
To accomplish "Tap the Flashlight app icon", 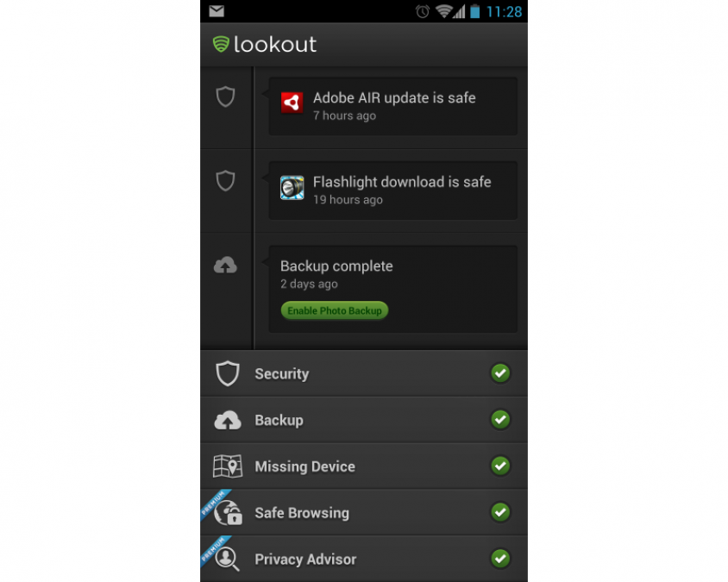I will coord(292,187).
